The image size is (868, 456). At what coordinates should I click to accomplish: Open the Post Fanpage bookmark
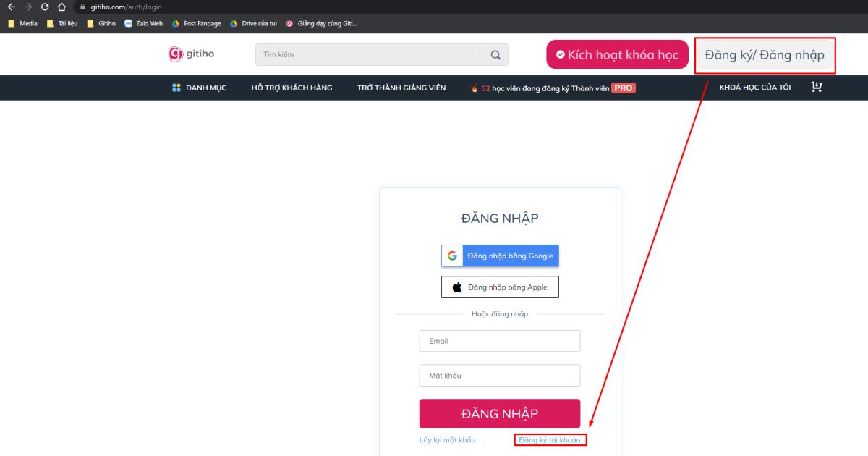(x=196, y=23)
